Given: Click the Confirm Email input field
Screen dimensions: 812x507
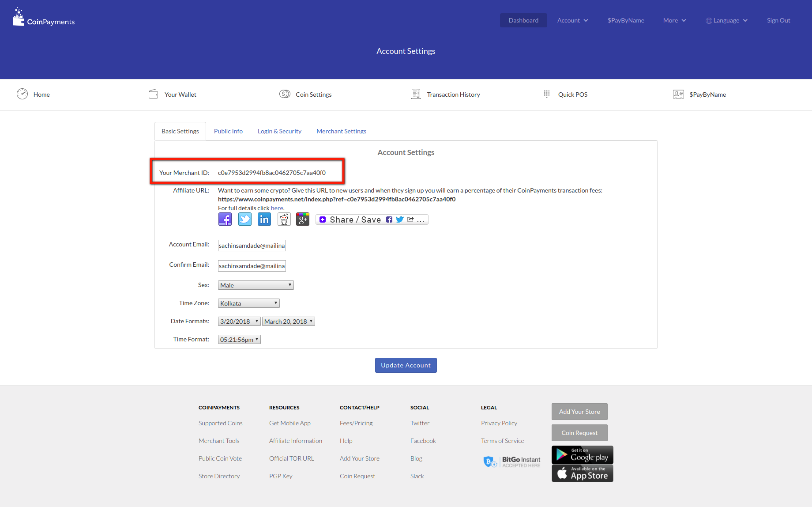Looking at the screenshot, I should point(252,266).
